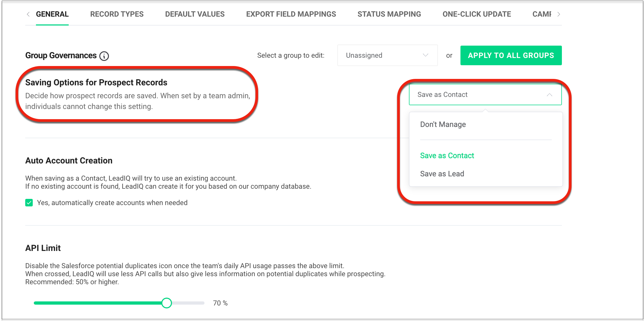Select the General tab
Viewport: 644px width, 321px height.
click(x=52, y=14)
